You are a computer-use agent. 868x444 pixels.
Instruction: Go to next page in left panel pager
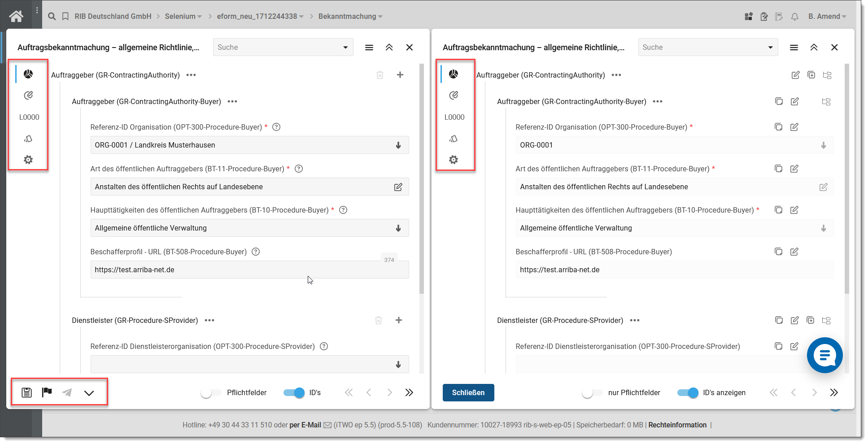pyautogui.click(x=389, y=393)
